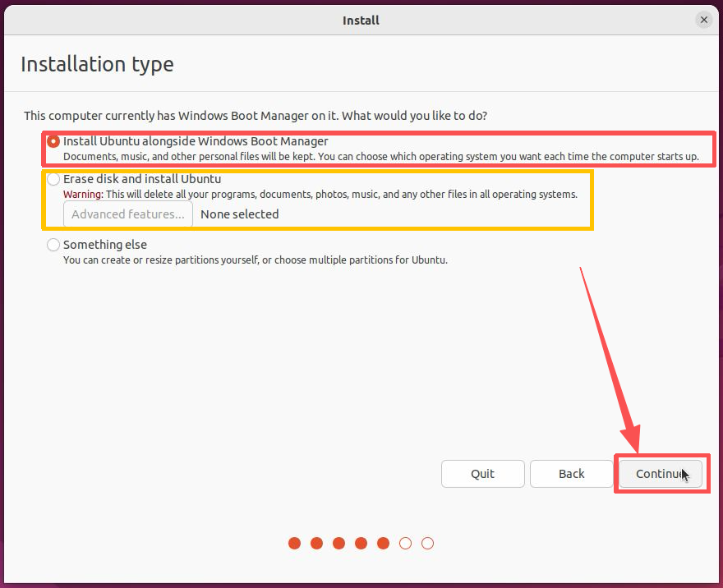Click the sixth, empty progress dot
The height and width of the screenshot is (588, 723).
(405, 543)
